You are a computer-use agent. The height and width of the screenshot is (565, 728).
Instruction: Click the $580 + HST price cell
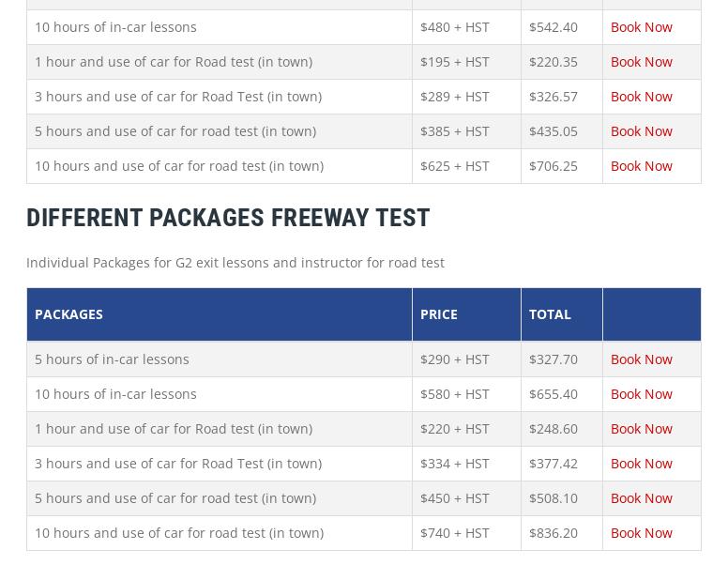pos(454,394)
